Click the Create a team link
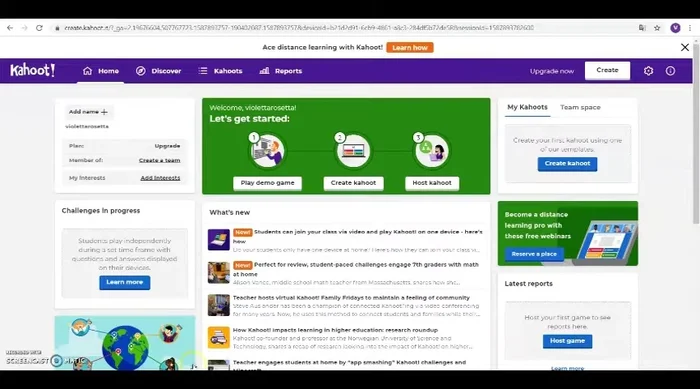Screen dimensions: 700x389 [x=159, y=160]
